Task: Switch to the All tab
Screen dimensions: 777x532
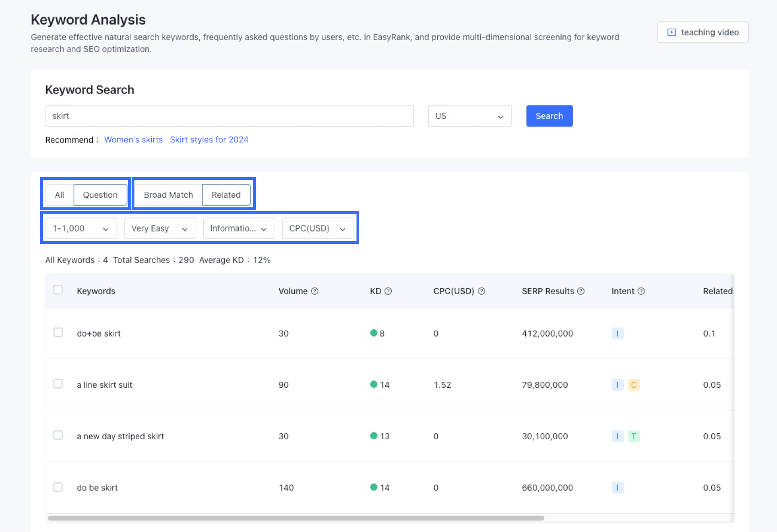Action: click(59, 195)
